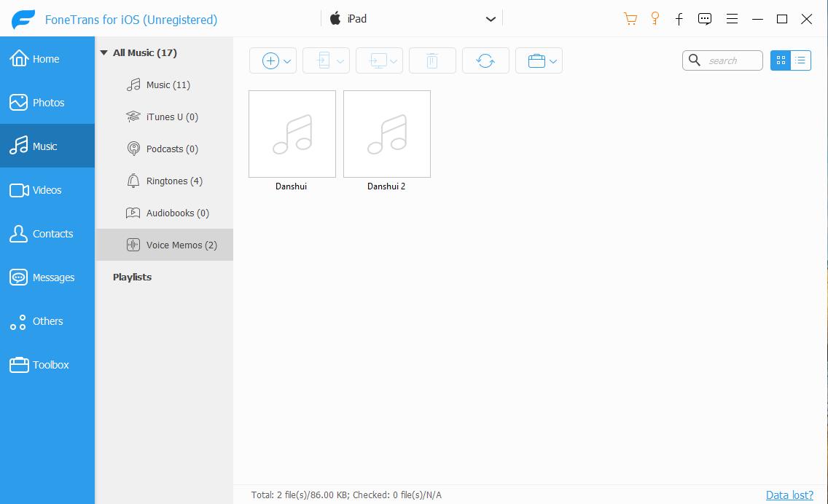Expand the Add button dropdown arrow
This screenshot has height=504, width=828.
coord(287,61)
